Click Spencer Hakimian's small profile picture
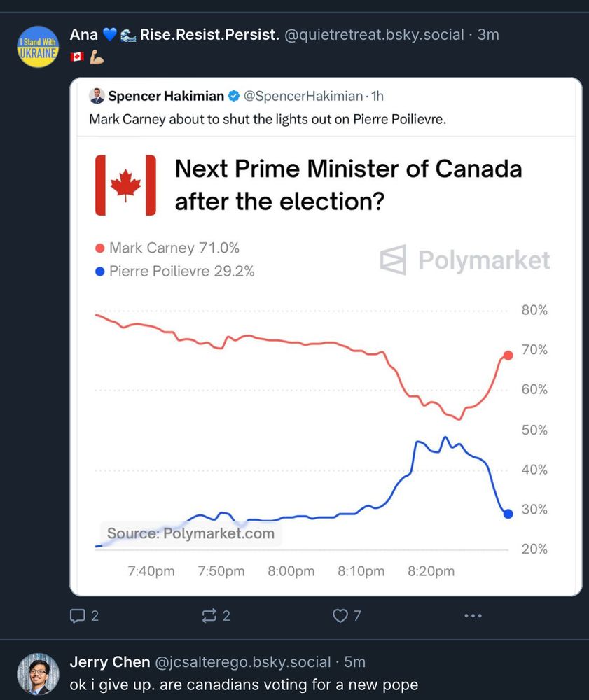The width and height of the screenshot is (589, 700). tap(97, 95)
